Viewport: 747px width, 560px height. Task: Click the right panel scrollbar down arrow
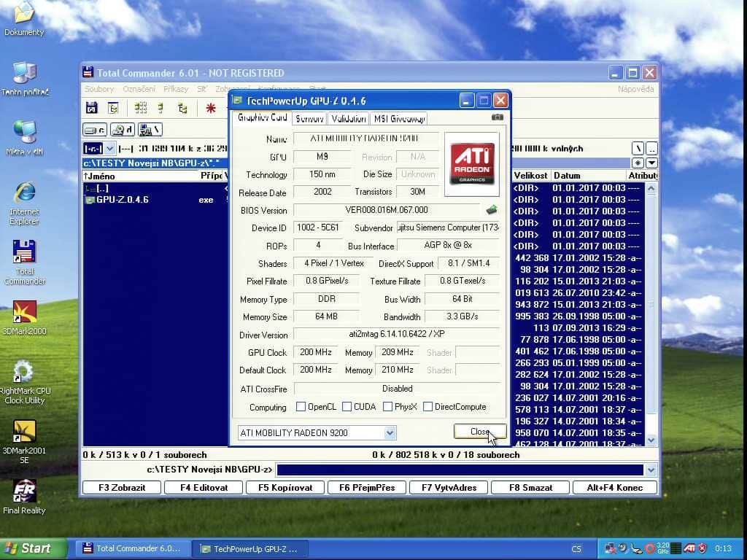pos(651,440)
